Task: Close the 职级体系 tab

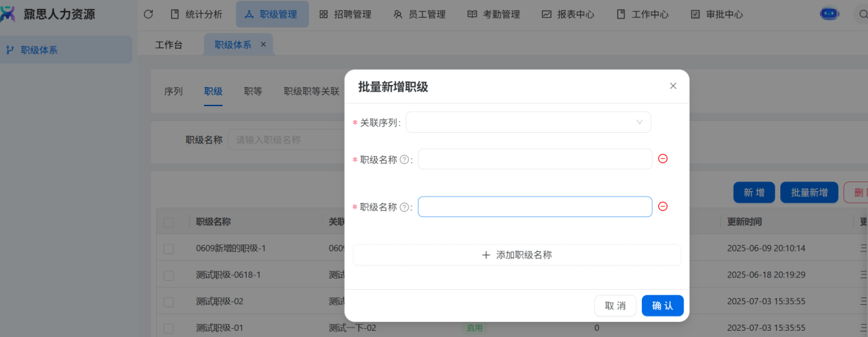Action: (263, 45)
